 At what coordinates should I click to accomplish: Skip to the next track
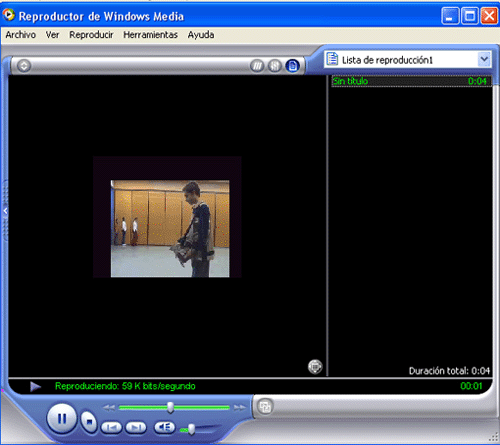tap(136, 427)
